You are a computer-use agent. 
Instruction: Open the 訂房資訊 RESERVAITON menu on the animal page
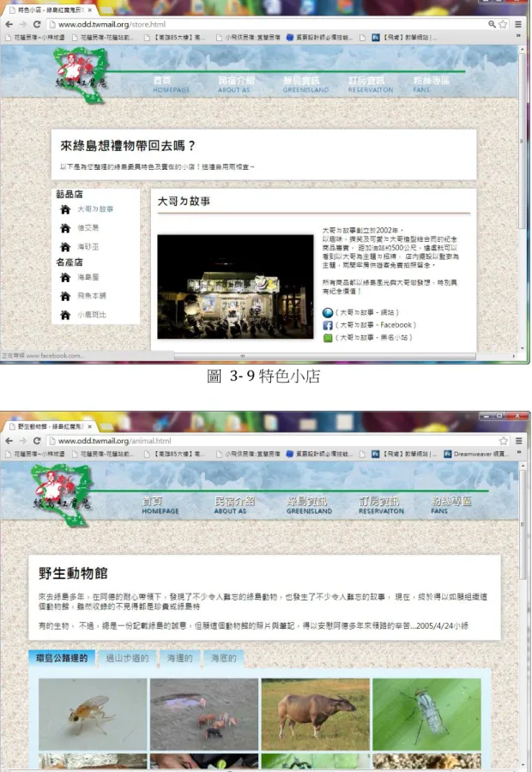coord(381,505)
